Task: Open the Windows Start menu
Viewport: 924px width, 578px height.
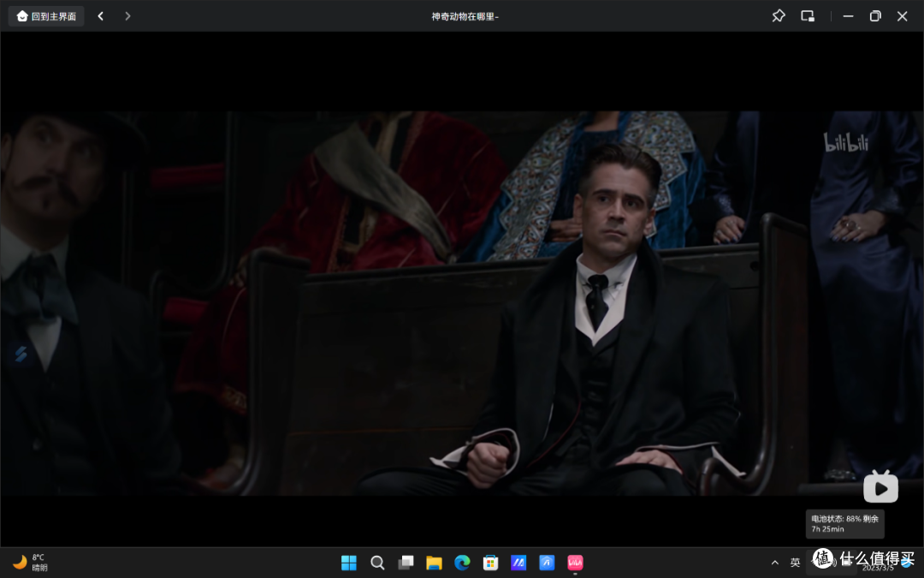Action: [349, 563]
